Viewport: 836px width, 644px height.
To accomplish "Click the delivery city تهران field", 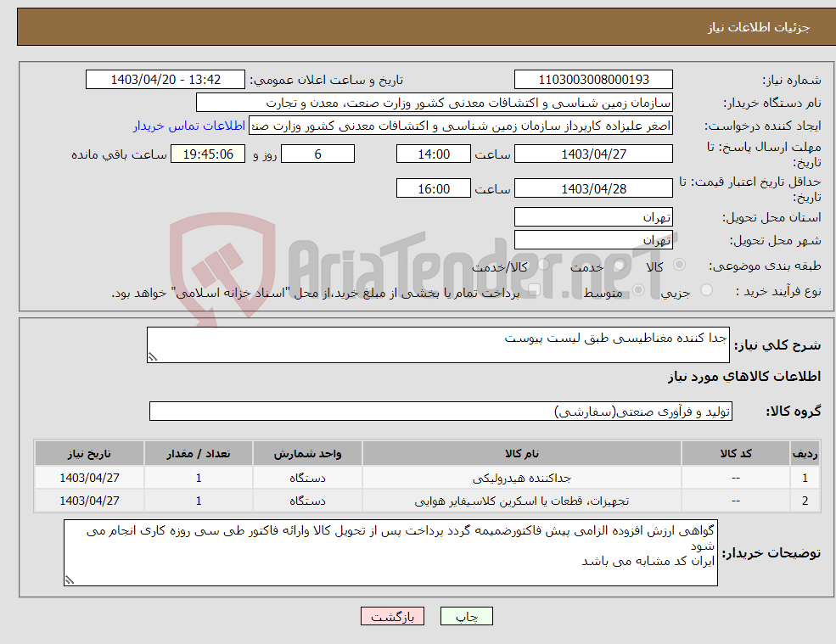I will [593, 240].
